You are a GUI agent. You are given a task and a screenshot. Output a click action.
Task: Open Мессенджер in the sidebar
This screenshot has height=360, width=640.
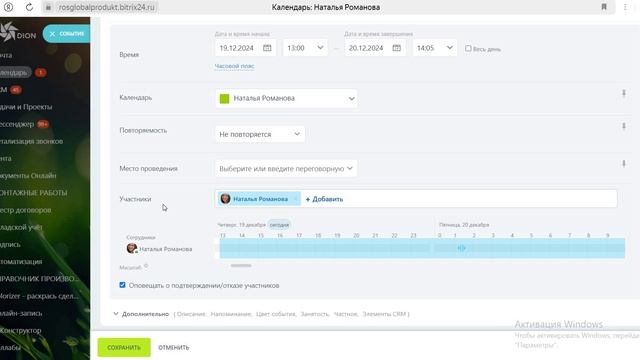pyautogui.click(x=17, y=124)
